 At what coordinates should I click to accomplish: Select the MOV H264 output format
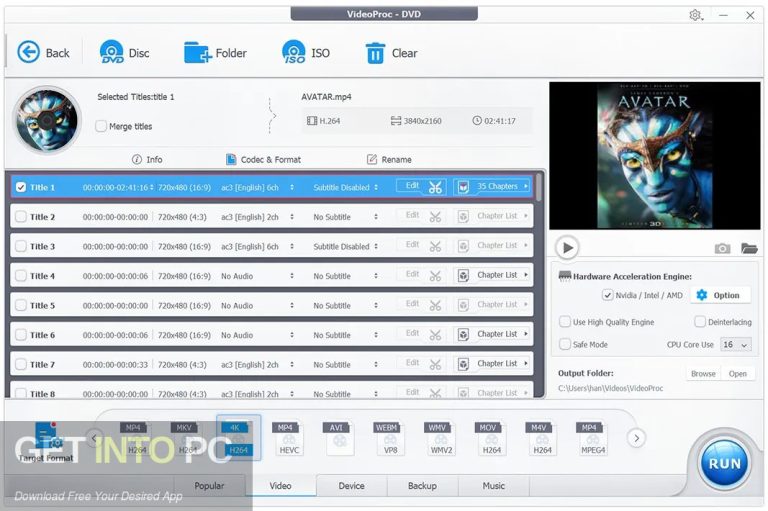click(x=491, y=438)
